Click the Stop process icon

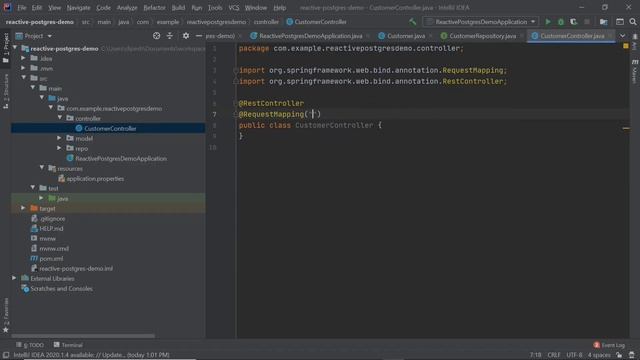(587, 22)
